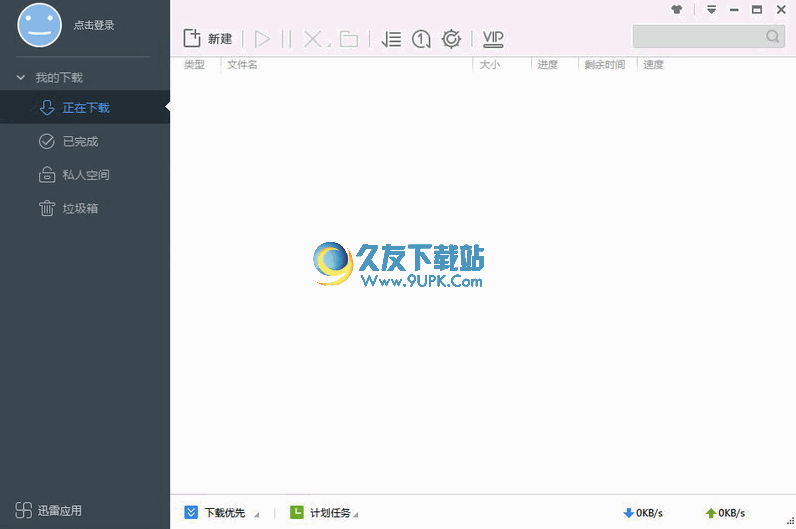Sort by 类型 column header
796x529 pixels.
(x=194, y=64)
